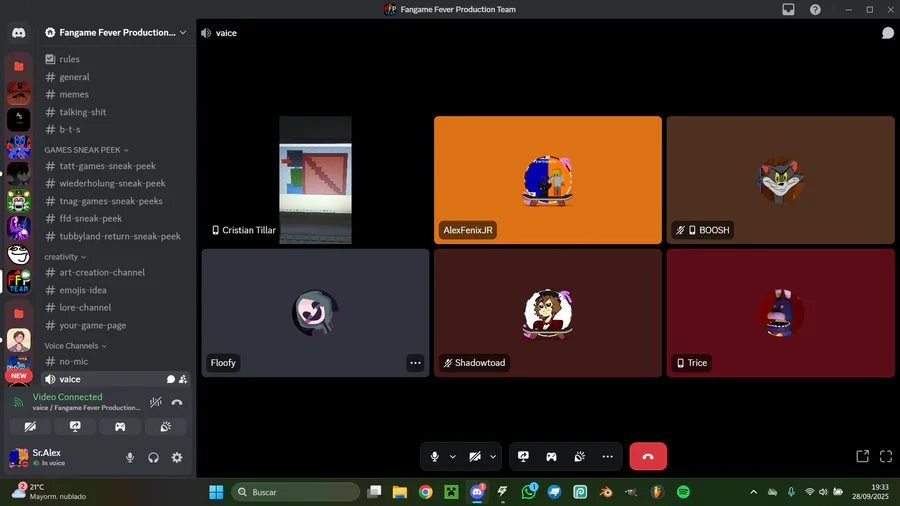
Task: Collapse the Voice Channels category
Action: pyautogui.click(x=76, y=346)
